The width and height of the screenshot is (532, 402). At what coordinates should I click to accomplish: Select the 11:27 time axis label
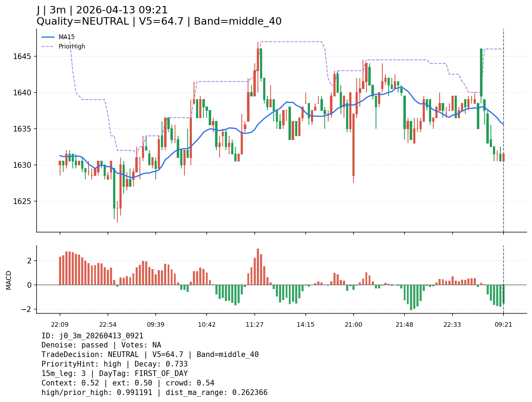click(255, 325)
